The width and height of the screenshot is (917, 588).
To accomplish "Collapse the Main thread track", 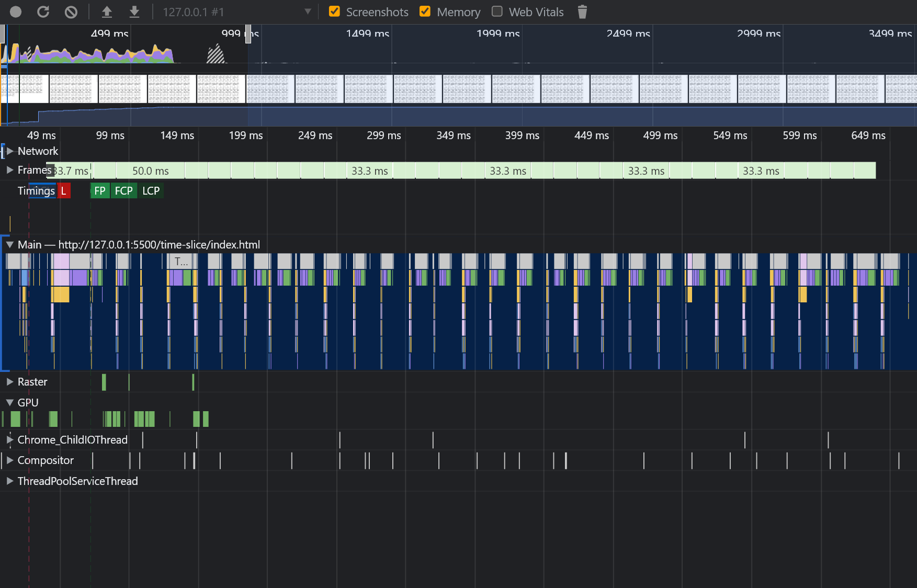I will pyautogui.click(x=10, y=244).
